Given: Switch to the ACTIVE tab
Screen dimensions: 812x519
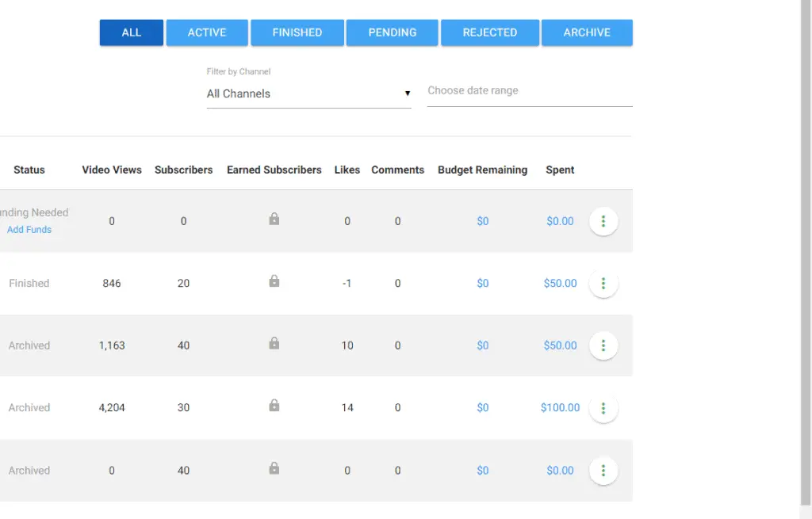Looking at the screenshot, I should 207,32.
